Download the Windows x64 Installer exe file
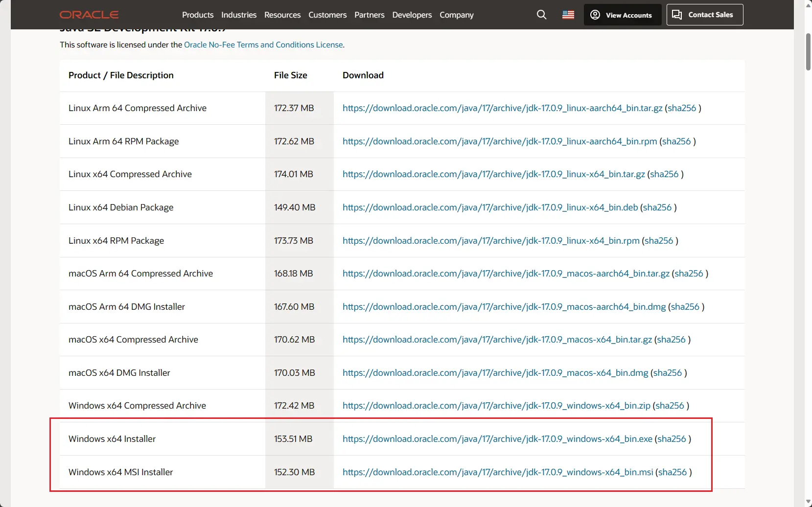Image resolution: width=812 pixels, height=507 pixels. click(497, 438)
